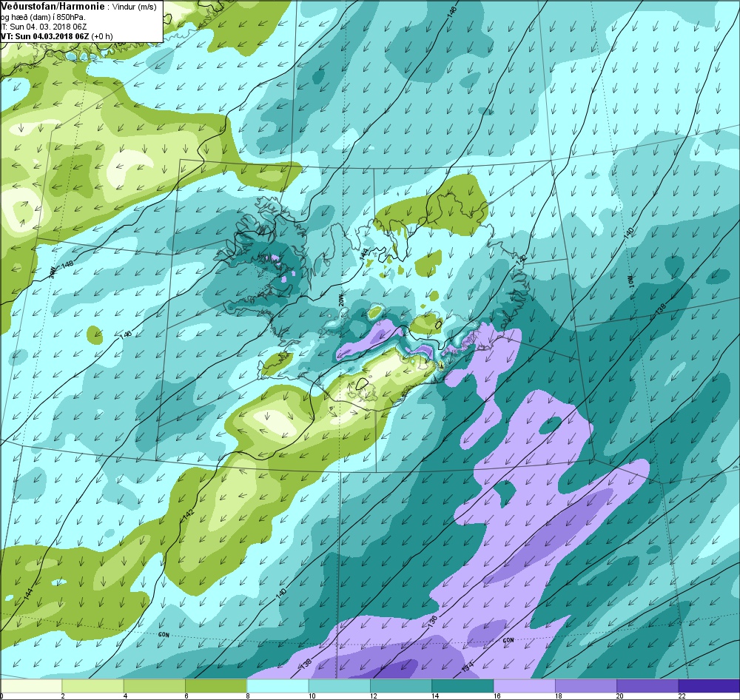Click the 0–2 m/s pale yellow legend swatch
Image resolution: width=740 pixels, height=700 pixels.
pyautogui.click(x=31, y=685)
